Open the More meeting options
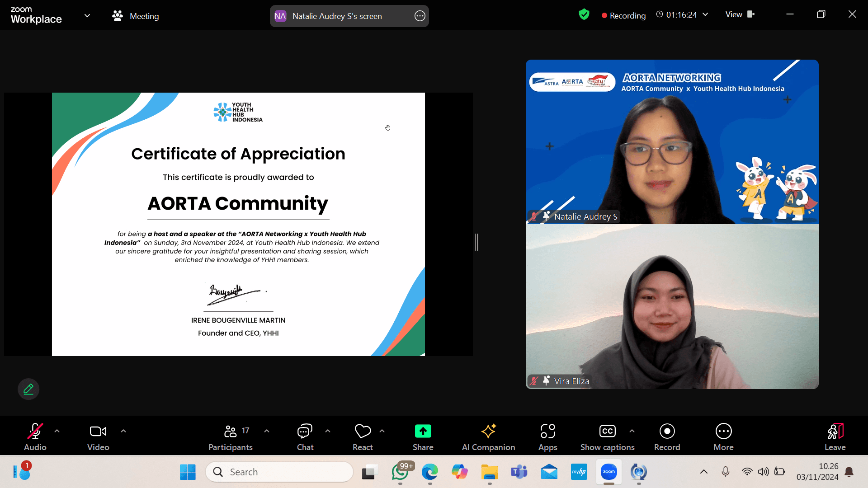868x488 pixels. 723,436
